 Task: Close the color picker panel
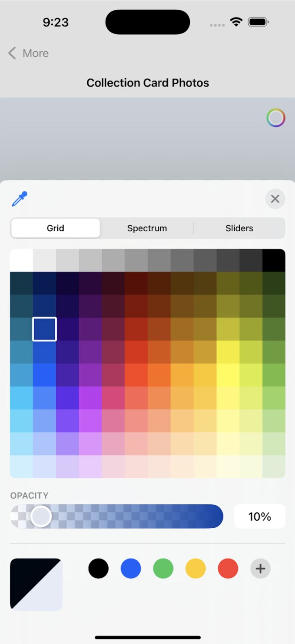coord(275,199)
